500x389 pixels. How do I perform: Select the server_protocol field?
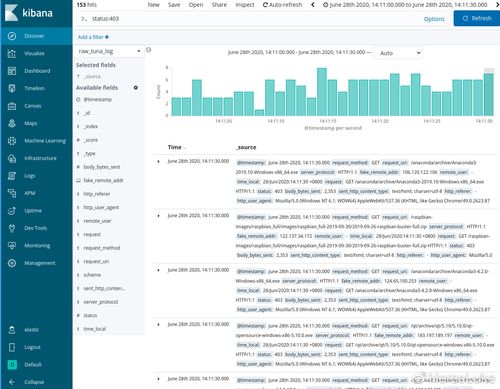coord(101,302)
